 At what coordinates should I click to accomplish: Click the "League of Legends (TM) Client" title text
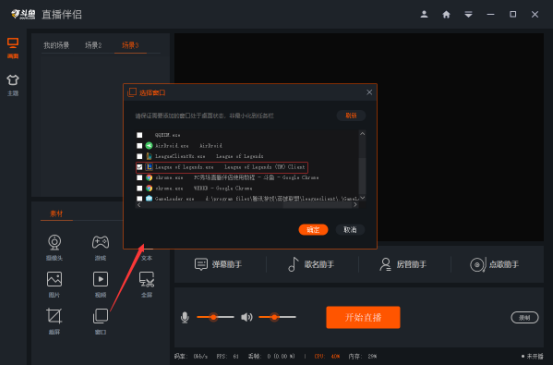click(x=265, y=167)
